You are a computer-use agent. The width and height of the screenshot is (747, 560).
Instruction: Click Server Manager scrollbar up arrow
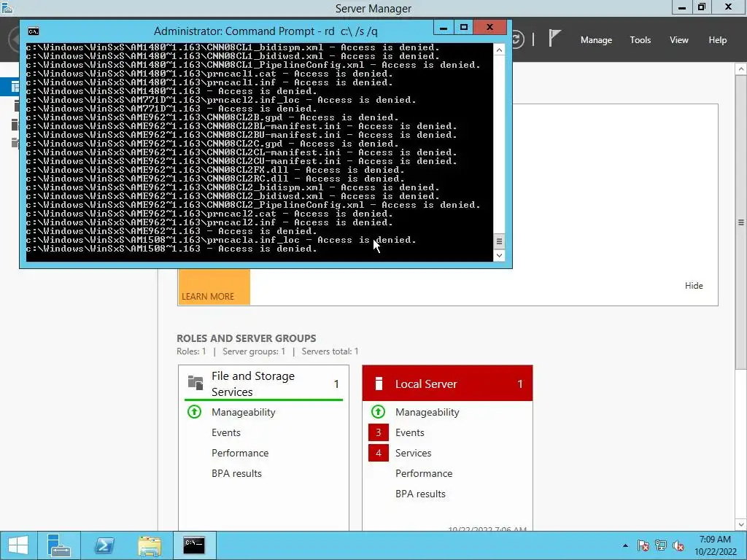tap(741, 69)
